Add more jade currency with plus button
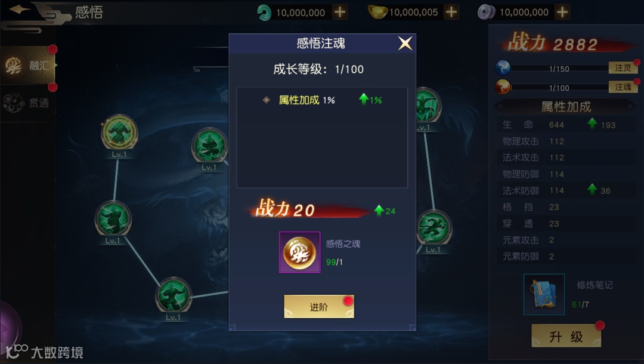The image size is (644, 364). coord(340,12)
